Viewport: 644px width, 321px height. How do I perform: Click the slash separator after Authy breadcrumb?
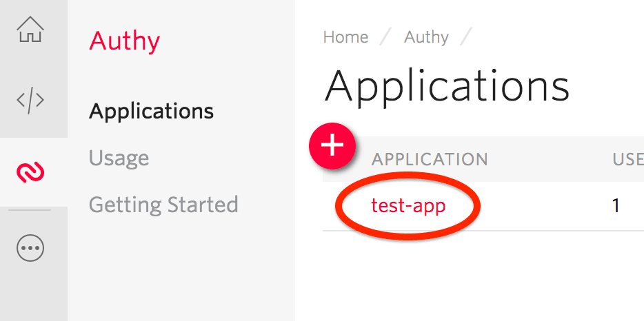coord(466,37)
